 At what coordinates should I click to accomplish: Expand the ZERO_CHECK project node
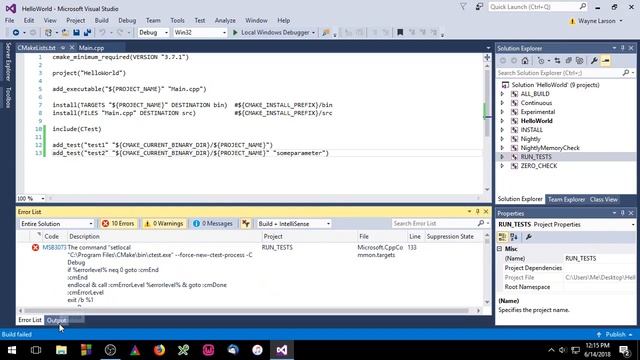(502, 166)
